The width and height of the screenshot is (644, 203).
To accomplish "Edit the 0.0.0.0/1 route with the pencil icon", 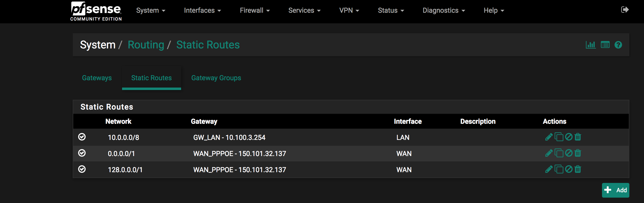I will 549,153.
